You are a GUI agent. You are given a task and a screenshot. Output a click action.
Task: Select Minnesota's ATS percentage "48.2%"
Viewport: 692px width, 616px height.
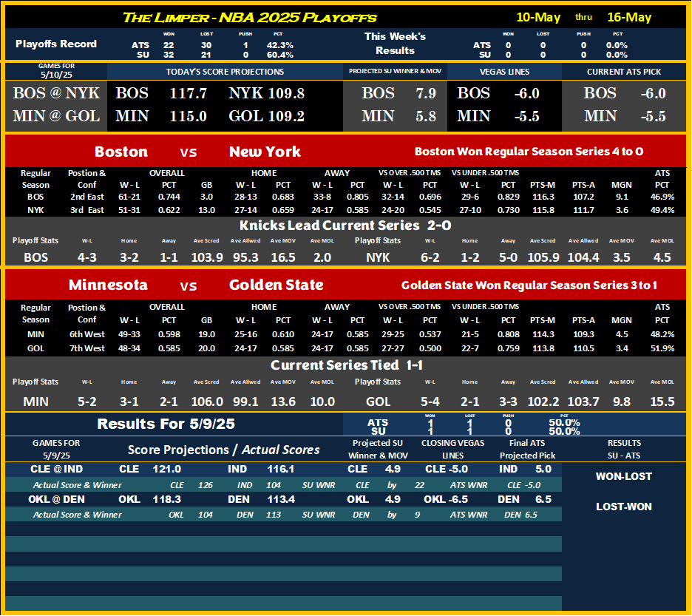[x=662, y=334]
